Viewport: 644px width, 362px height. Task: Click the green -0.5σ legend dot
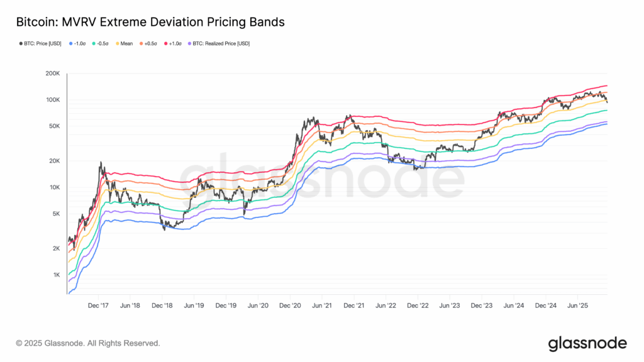click(x=94, y=43)
